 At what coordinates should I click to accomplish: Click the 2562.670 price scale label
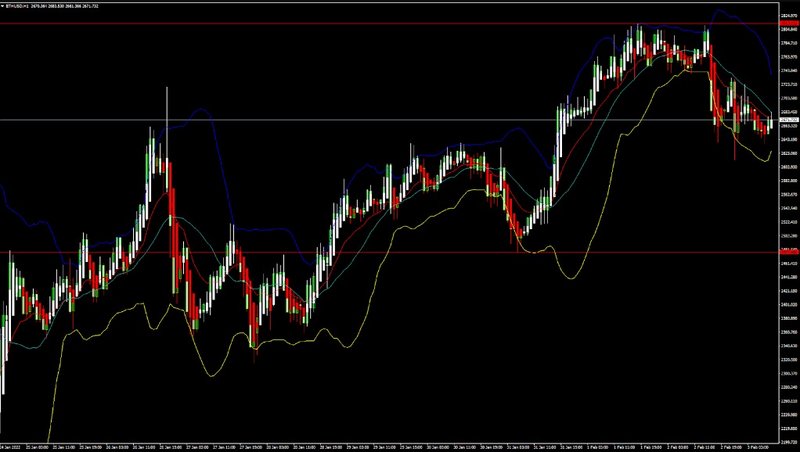click(789, 194)
